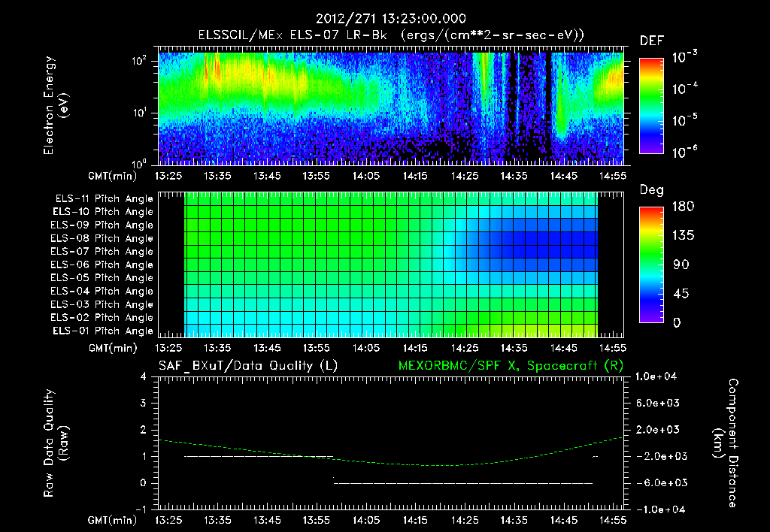The image size is (770, 532).
Task: Click ELS-10 Pitch Angle row label
Action: (102, 212)
